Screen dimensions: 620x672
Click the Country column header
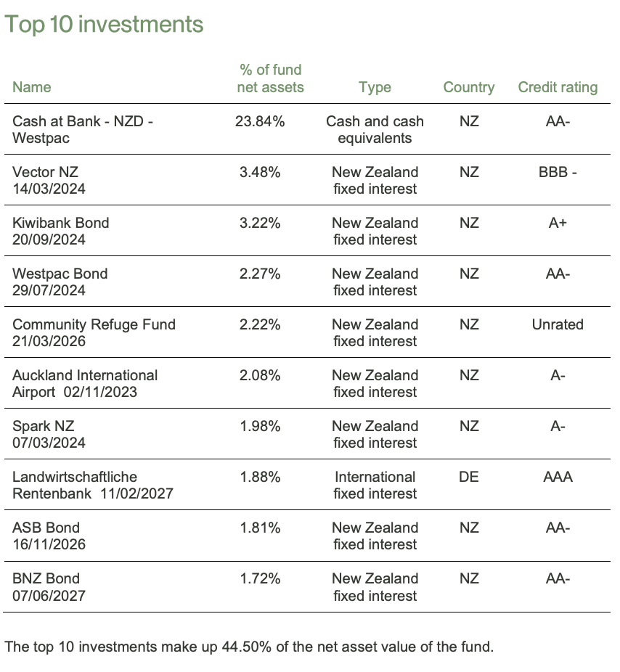tap(469, 88)
